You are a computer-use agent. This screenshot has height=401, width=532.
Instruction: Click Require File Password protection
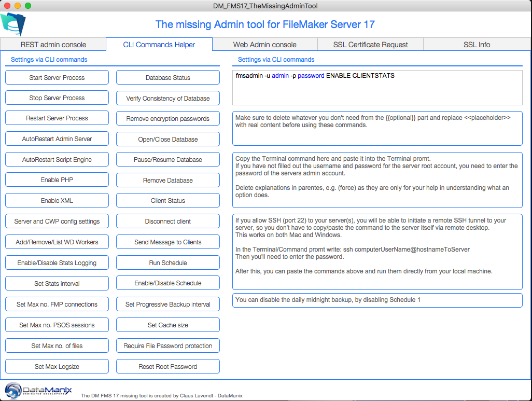[168, 345]
